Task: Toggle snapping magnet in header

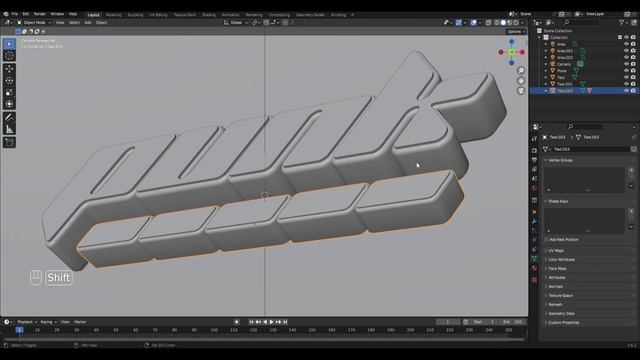Action: (x=266, y=22)
